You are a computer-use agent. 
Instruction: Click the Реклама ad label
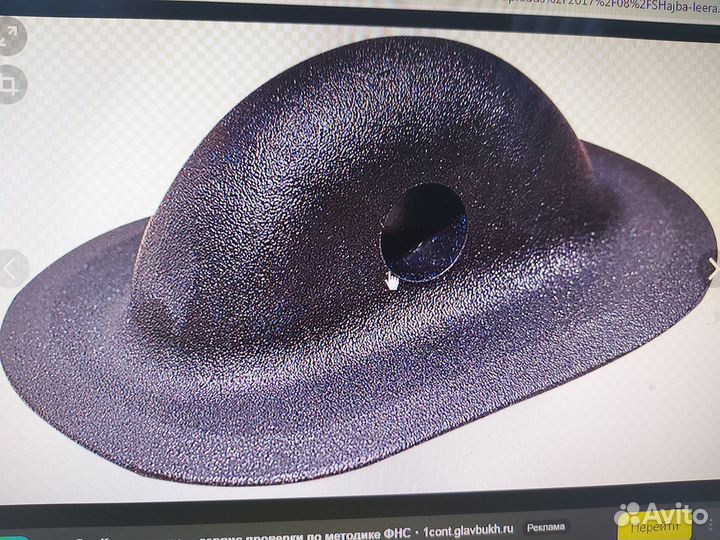click(x=543, y=527)
